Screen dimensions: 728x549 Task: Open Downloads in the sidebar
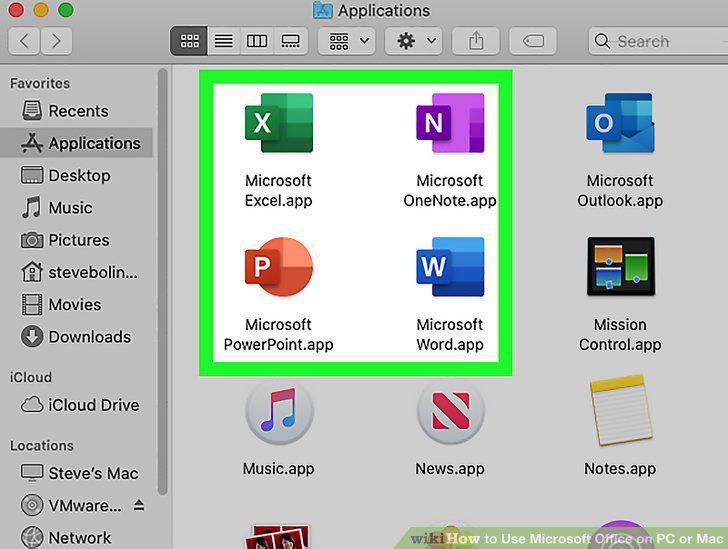pyautogui.click(x=77, y=337)
